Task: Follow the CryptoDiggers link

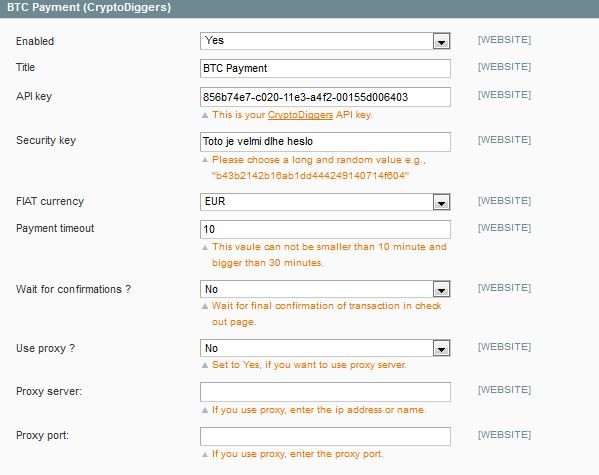Action: 300,115
